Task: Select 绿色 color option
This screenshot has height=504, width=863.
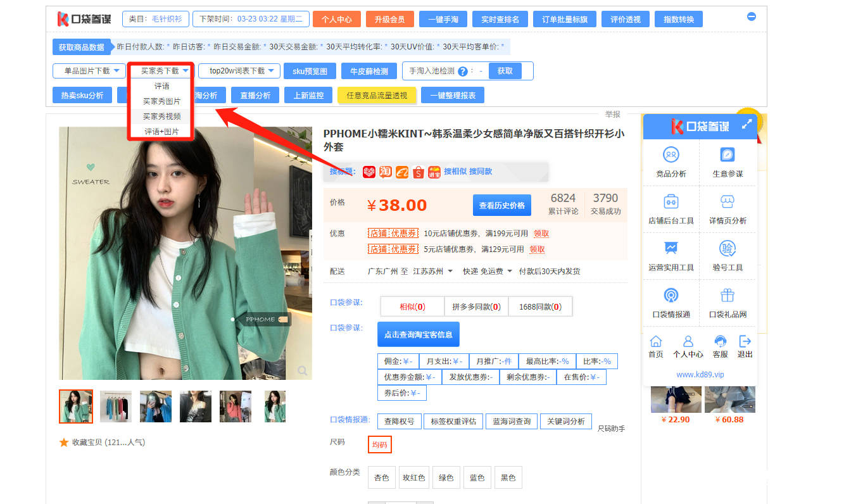Action: [446, 477]
